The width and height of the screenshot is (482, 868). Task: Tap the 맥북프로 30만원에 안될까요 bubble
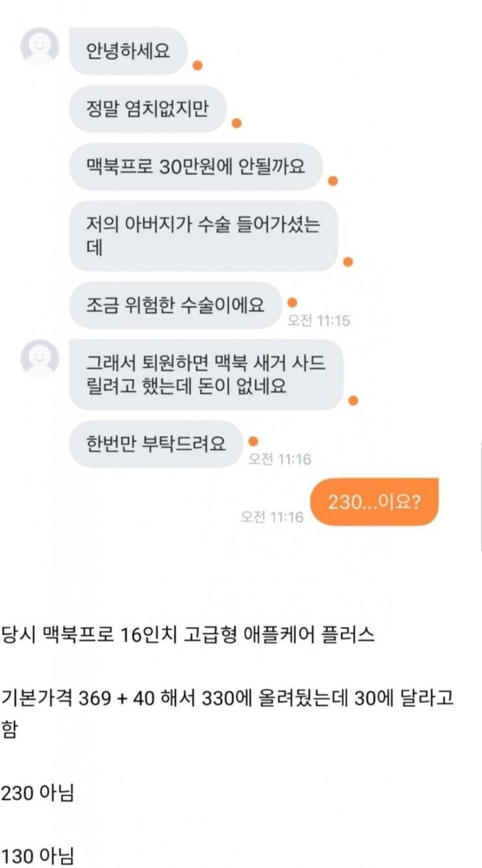[196, 166]
